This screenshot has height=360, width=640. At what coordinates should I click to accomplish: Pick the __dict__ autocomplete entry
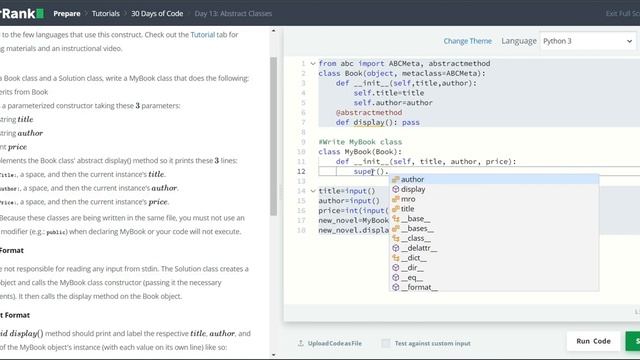coord(494,258)
